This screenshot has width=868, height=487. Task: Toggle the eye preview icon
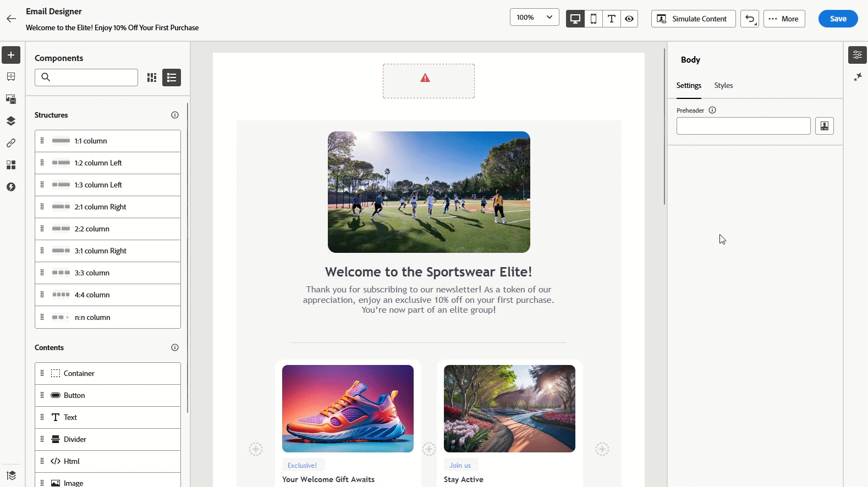pyautogui.click(x=629, y=19)
